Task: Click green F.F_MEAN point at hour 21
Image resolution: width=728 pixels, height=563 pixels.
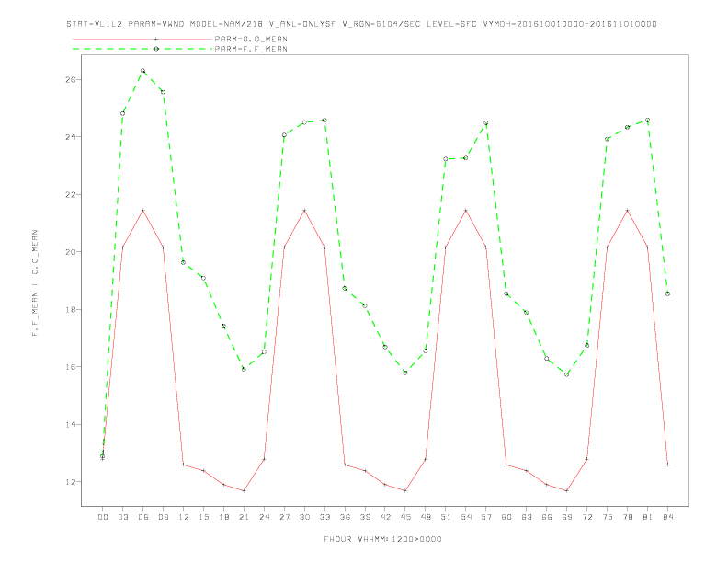Action: click(244, 369)
